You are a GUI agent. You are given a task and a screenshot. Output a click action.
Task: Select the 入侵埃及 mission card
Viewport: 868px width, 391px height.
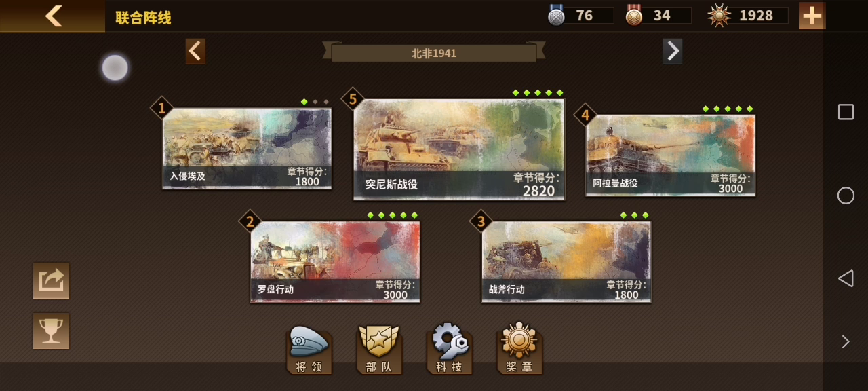(247, 148)
